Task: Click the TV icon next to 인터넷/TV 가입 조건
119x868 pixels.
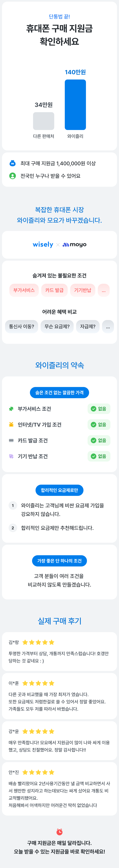Action: click(x=11, y=425)
